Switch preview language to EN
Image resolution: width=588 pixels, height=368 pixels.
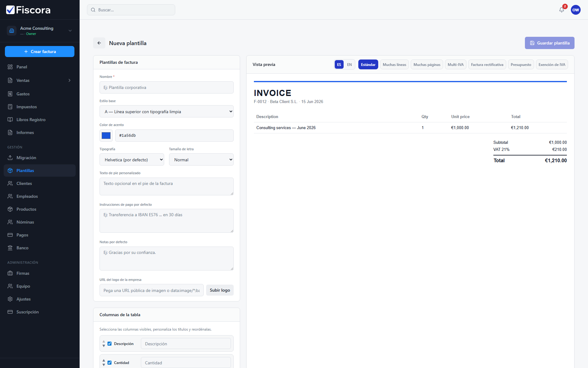[349, 64]
